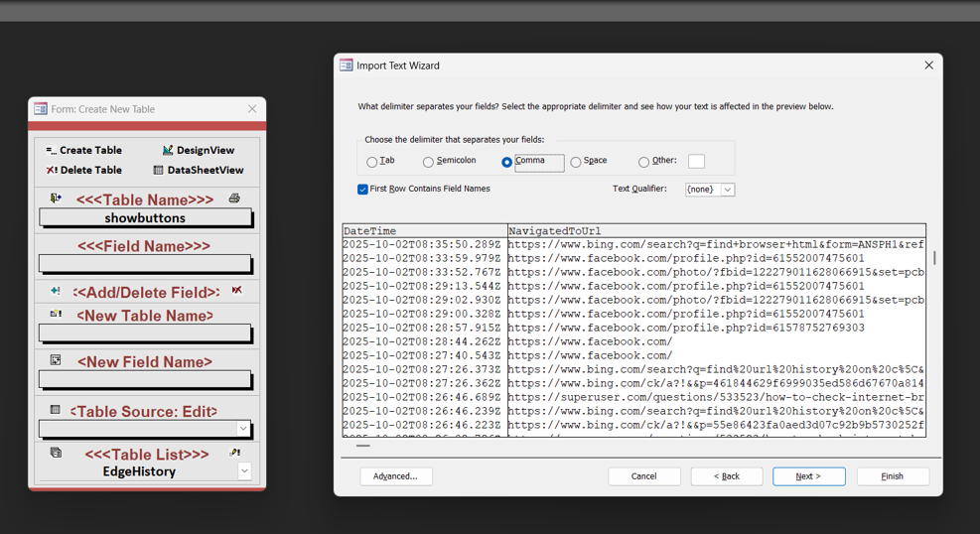
Task: Click the red delete field icon
Action: click(x=237, y=291)
